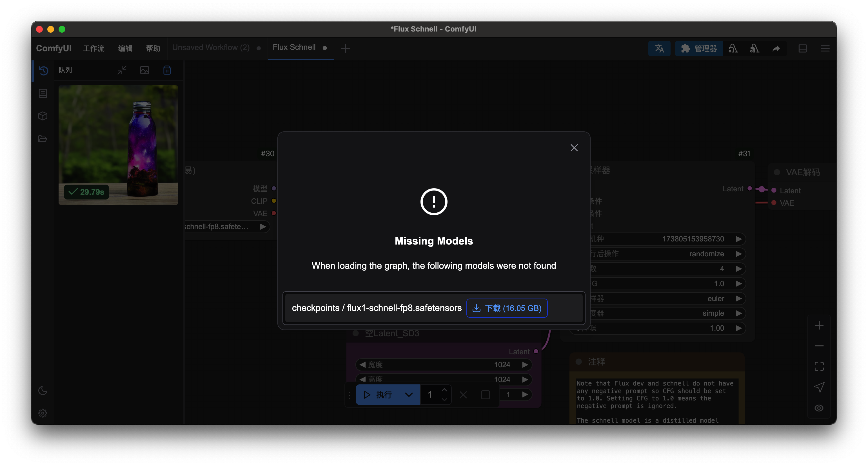Toggle dark theme with moon icon

tap(43, 391)
